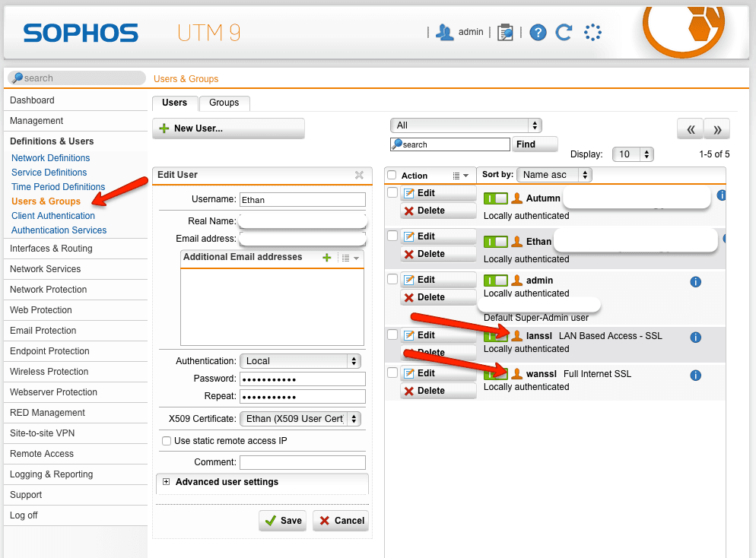Click magnifier icon in sidebar search
Image resolution: width=756 pixels, height=558 pixels.
coord(17,78)
